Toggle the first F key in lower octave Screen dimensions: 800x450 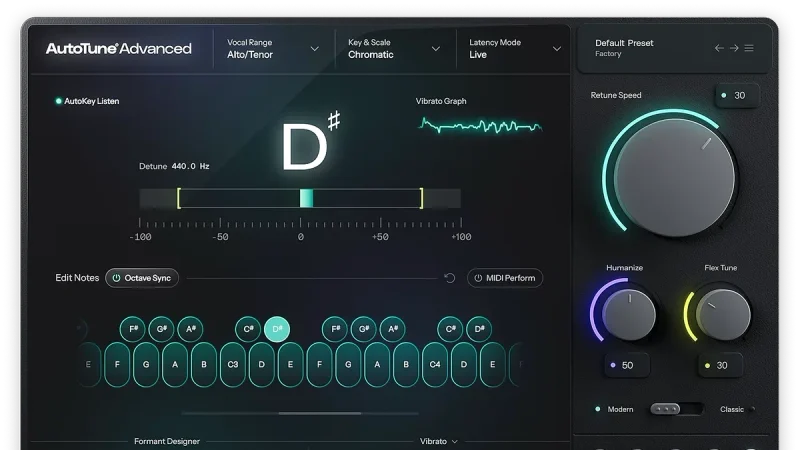[x=117, y=364]
